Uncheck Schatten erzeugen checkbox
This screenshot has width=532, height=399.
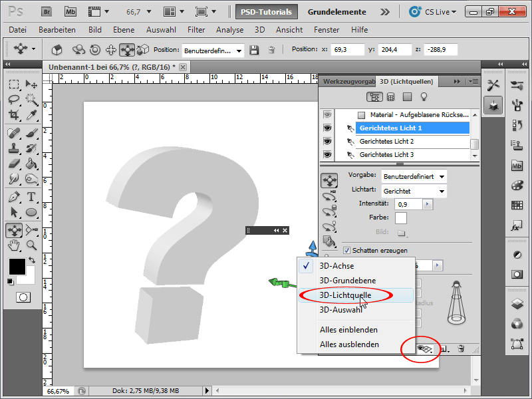346,251
